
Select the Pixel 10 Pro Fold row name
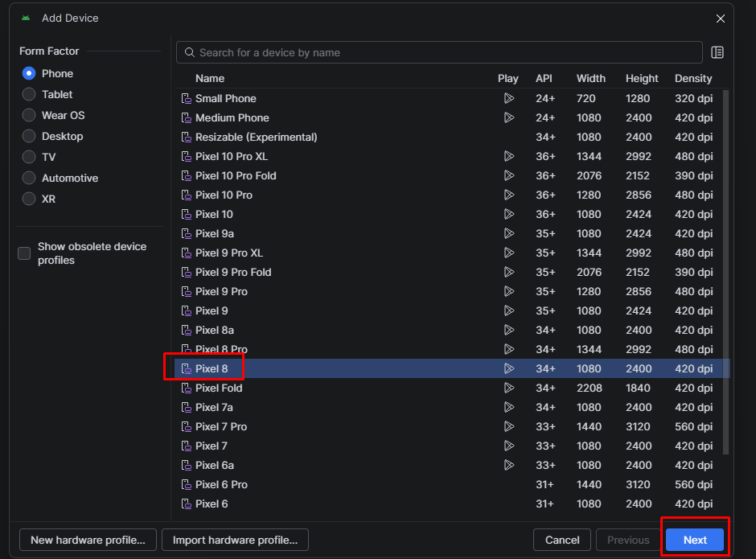[x=236, y=175]
